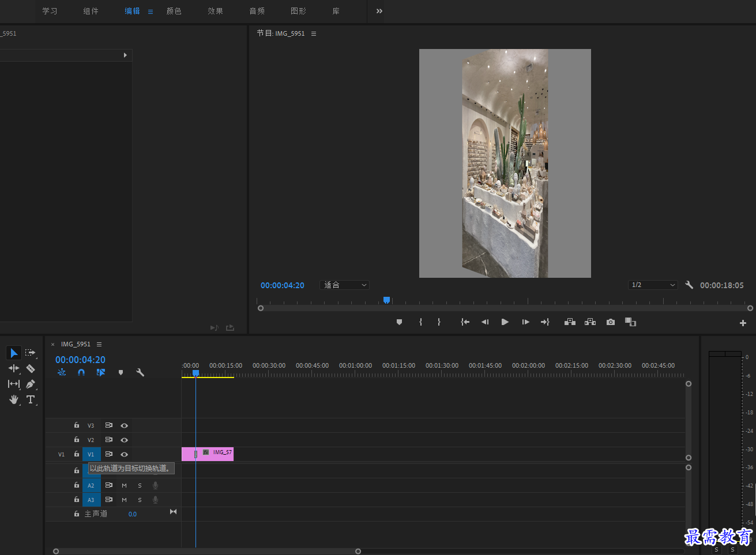Switch to the Assembly workspace tab
Viewport: 756px width, 555px height.
[91, 11]
